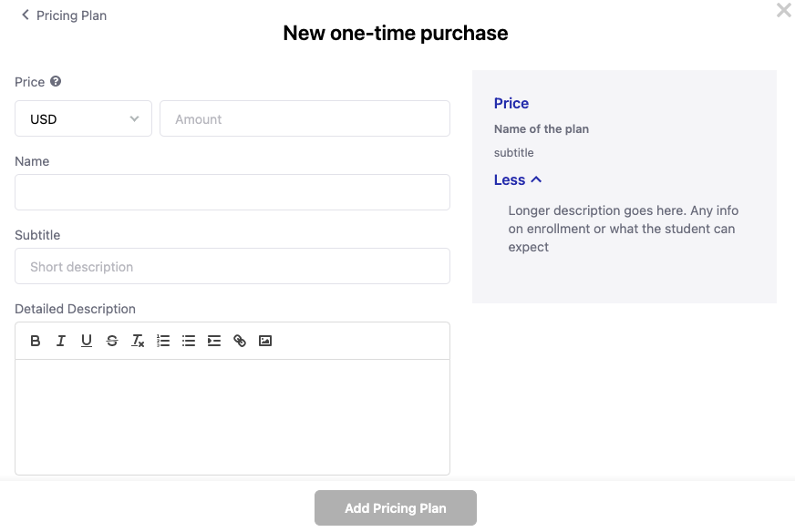Open the USD currency dropdown
The image size is (795, 532).
click(x=83, y=118)
